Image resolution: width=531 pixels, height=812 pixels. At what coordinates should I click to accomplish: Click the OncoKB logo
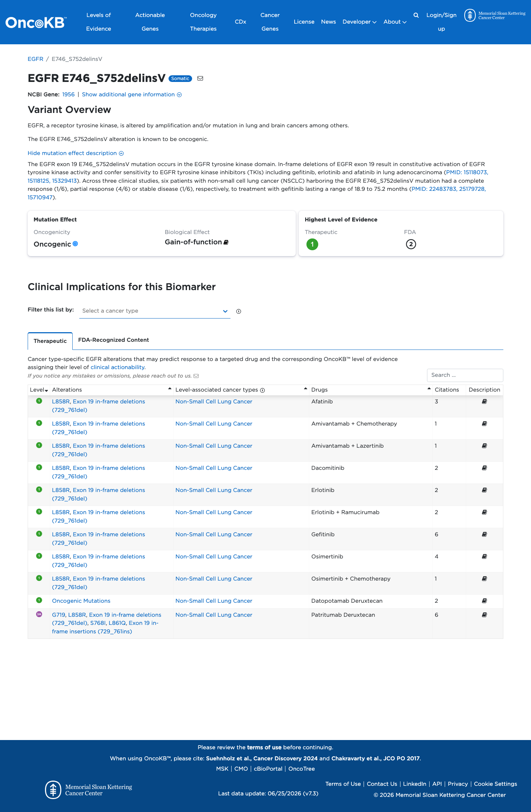pyautogui.click(x=36, y=23)
